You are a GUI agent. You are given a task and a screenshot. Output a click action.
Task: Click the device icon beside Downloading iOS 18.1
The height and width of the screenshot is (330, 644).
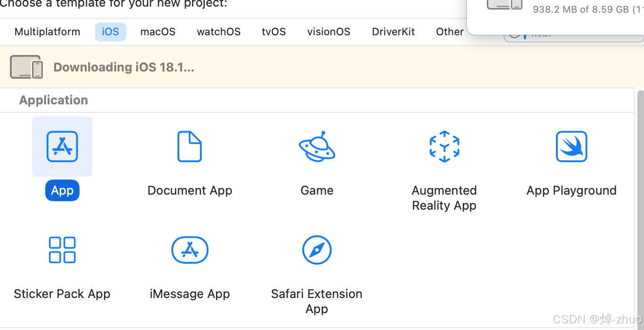click(x=26, y=67)
